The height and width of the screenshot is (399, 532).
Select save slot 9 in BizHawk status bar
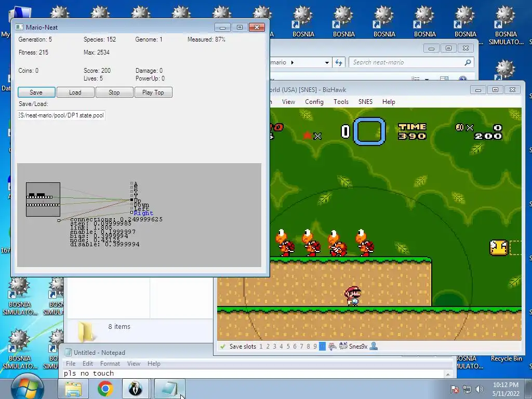pos(315,347)
